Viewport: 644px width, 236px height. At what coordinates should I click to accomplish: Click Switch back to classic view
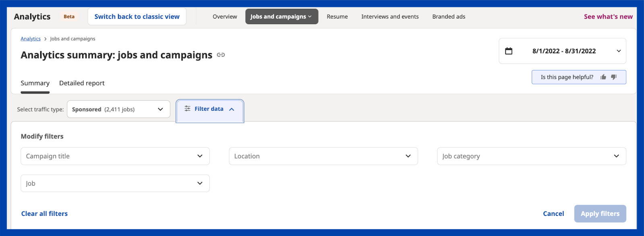click(x=137, y=17)
